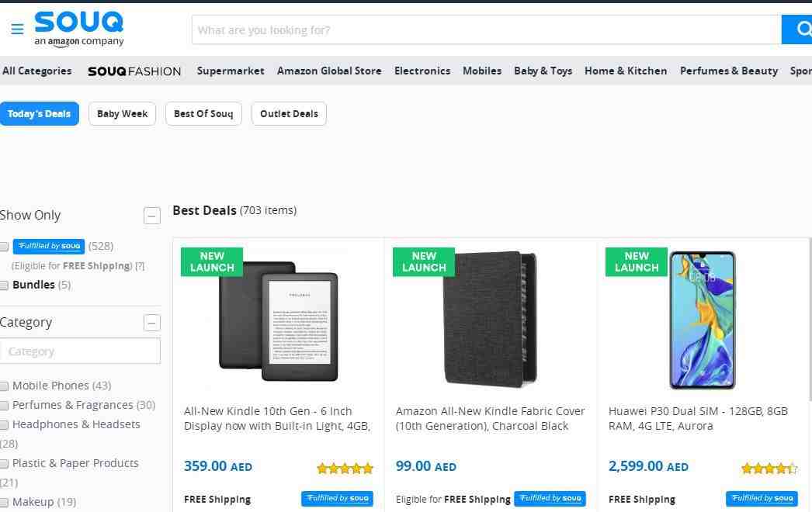Image resolution: width=812 pixels, height=512 pixels.
Task: Click the 2,599.00 AED price
Action: coord(648,466)
